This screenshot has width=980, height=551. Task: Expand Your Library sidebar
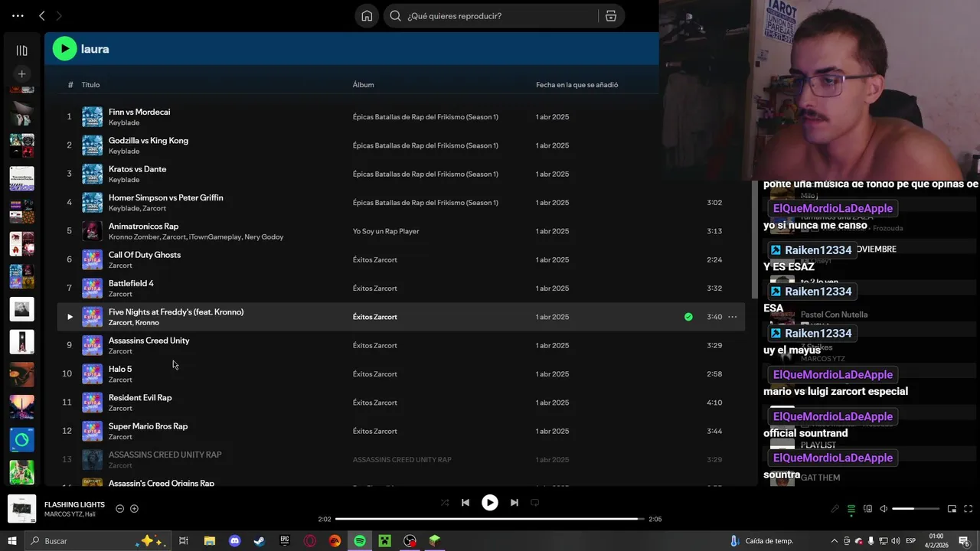point(21,51)
